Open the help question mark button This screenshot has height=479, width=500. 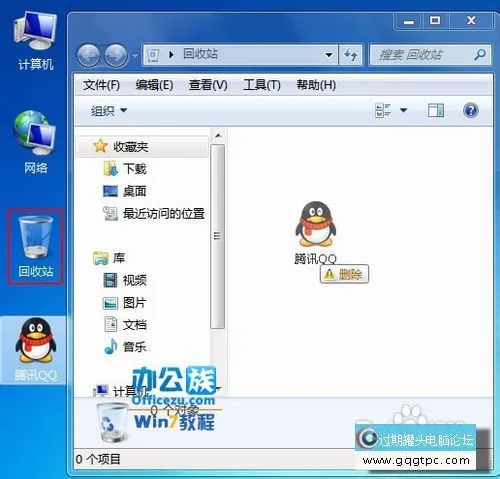coord(471,111)
